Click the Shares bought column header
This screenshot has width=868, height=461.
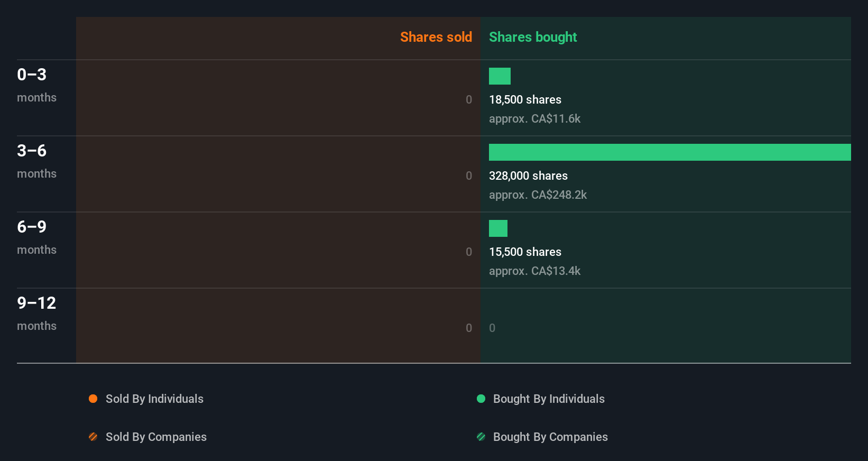(x=533, y=37)
